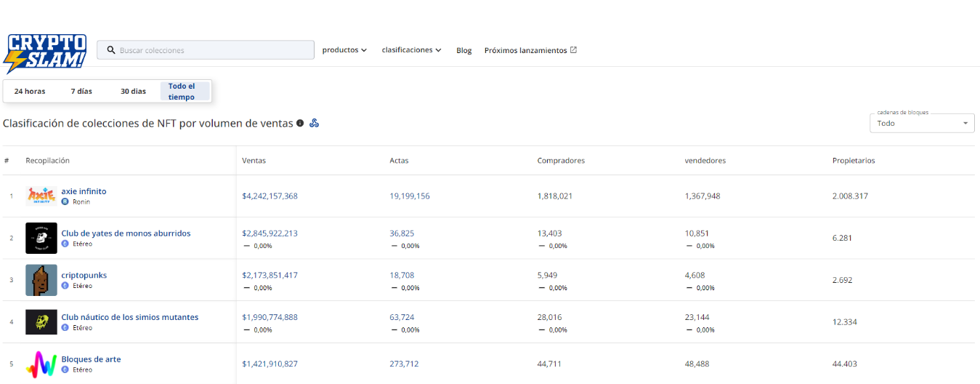Click owners value 44.403
The image size is (980, 384).
tap(844, 364)
